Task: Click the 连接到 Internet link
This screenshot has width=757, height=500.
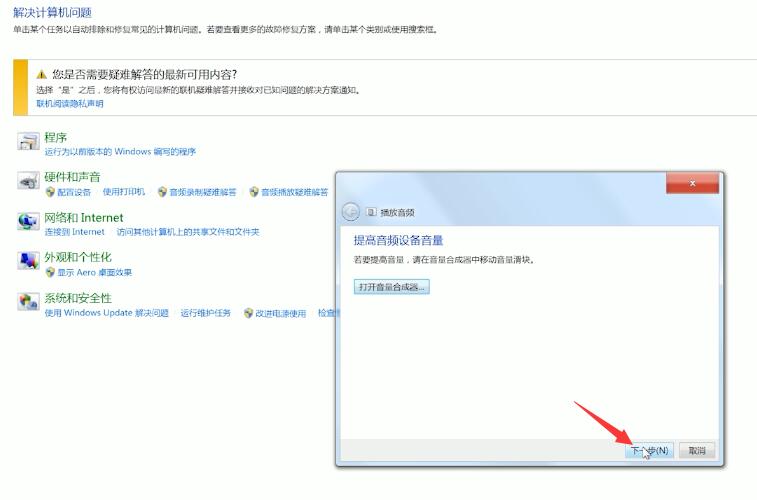Action: click(x=74, y=232)
